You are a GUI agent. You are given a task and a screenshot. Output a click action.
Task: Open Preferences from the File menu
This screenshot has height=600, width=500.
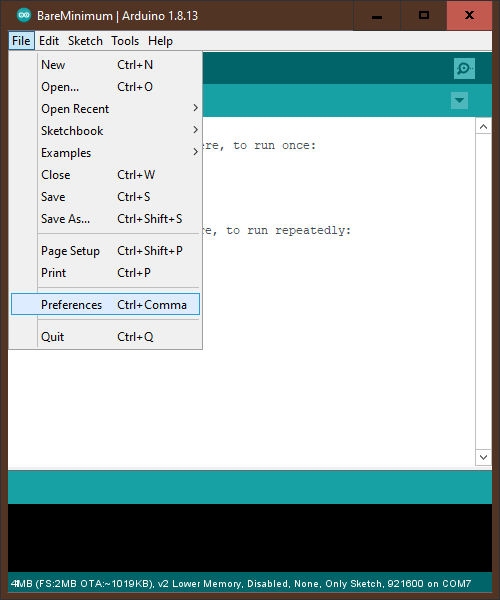click(x=105, y=305)
